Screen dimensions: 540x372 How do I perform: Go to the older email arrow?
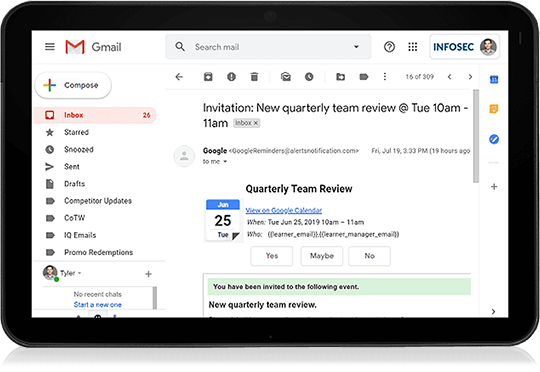pos(470,77)
